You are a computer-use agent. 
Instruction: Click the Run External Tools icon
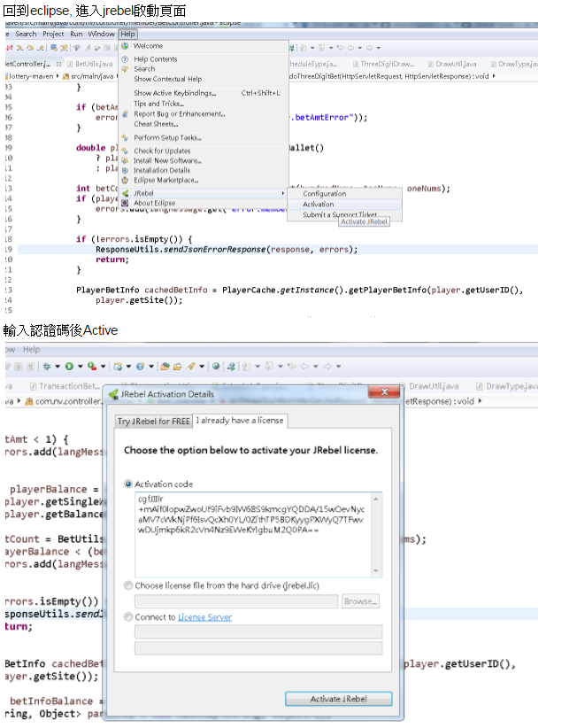92,367
